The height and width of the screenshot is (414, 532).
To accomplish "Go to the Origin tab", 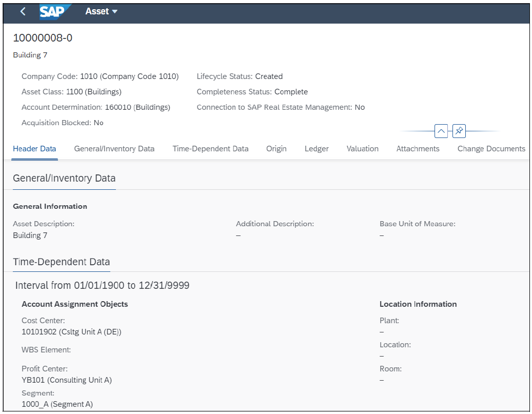I will (x=276, y=149).
